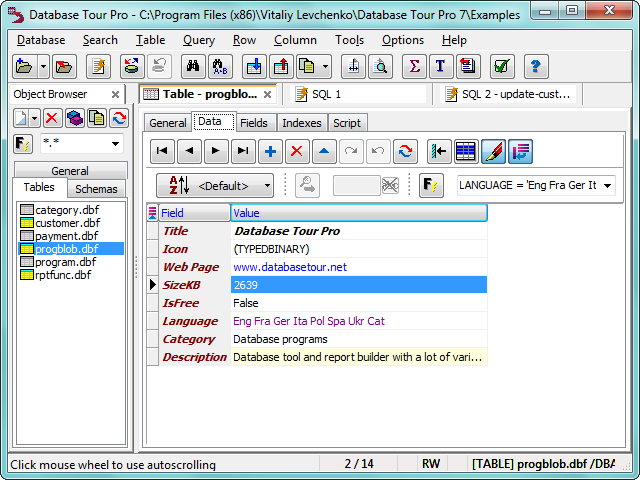Open the Tools menu
The width and height of the screenshot is (640, 480).
(x=349, y=40)
